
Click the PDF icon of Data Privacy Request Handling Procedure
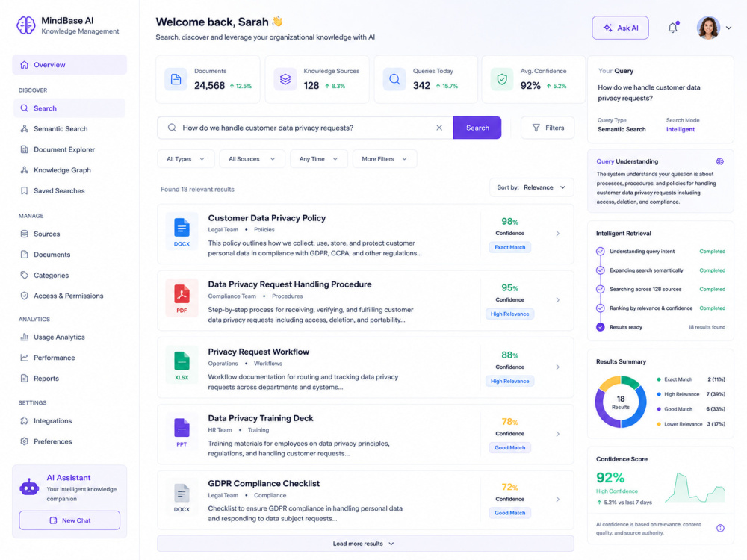(x=182, y=298)
